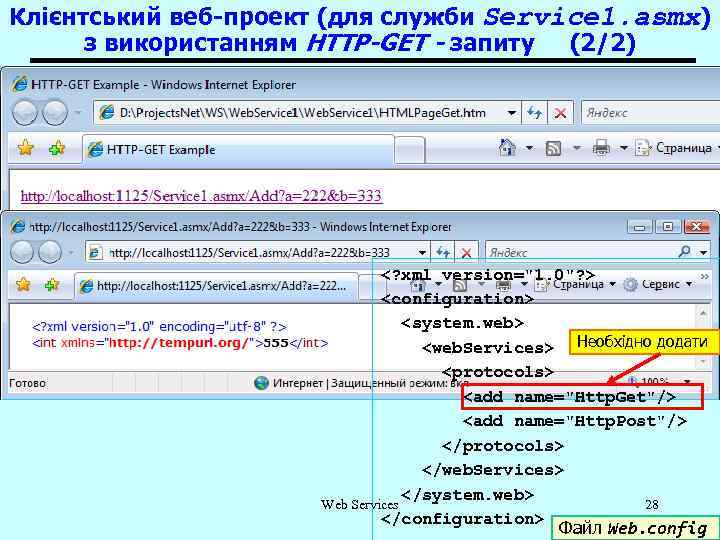
Task: Click Print icon in HTTP-GET Example window
Action: (x=602, y=148)
